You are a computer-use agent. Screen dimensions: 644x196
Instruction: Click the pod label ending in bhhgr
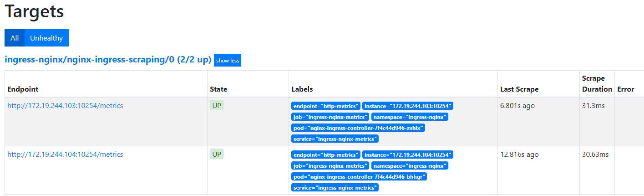point(359,177)
